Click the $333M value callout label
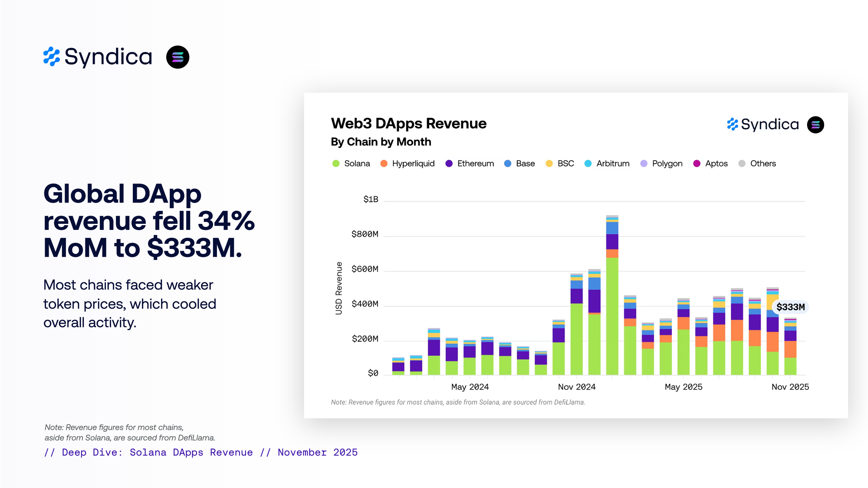 (x=790, y=307)
